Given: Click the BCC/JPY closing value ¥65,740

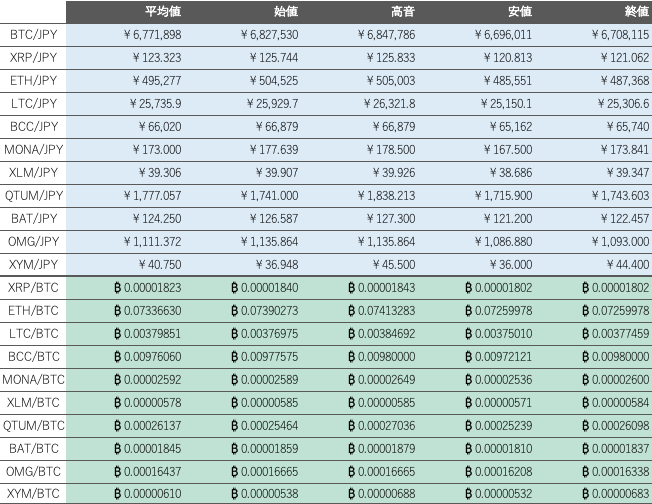Looking at the screenshot, I should coord(628,126).
